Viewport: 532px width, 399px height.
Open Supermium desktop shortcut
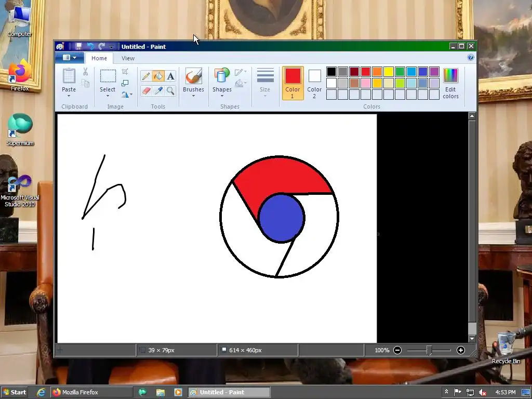point(20,129)
